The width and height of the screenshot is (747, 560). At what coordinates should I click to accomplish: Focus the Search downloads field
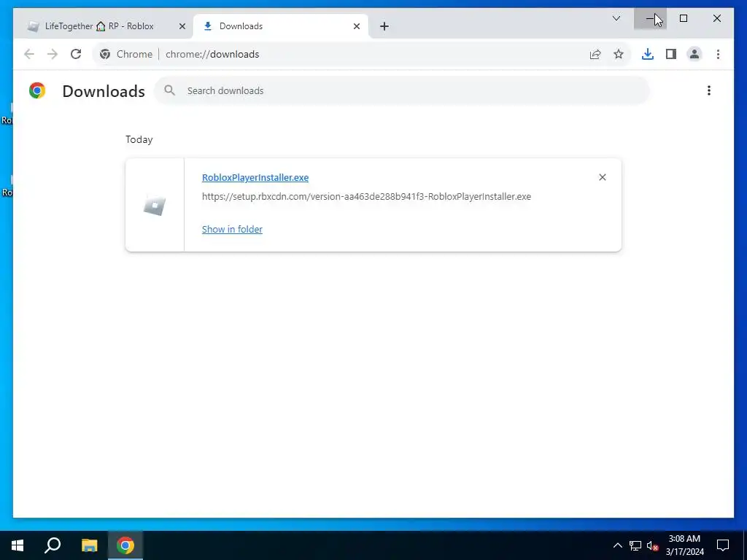coord(402,90)
